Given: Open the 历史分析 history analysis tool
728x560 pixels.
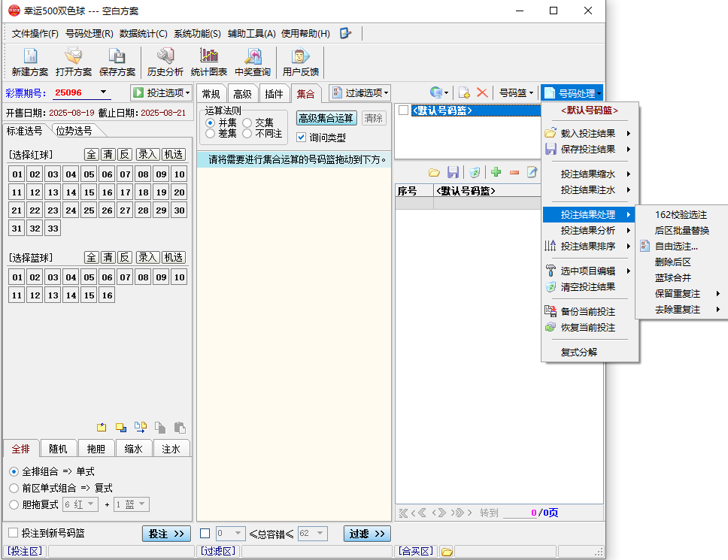Looking at the screenshot, I should (165, 62).
